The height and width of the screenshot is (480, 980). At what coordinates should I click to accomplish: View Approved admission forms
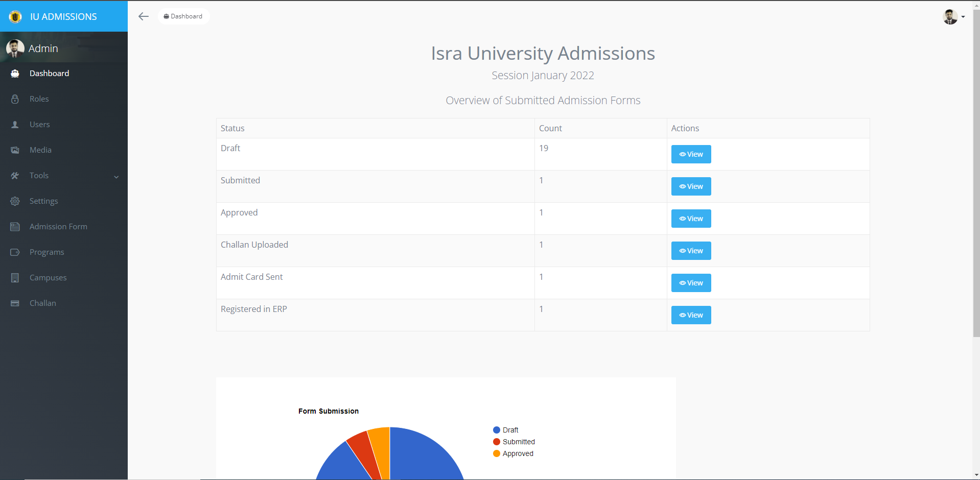691,219
